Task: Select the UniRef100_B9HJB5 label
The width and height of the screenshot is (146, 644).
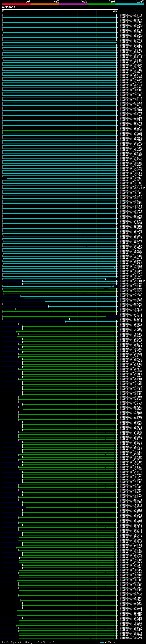Action: point(131,286)
